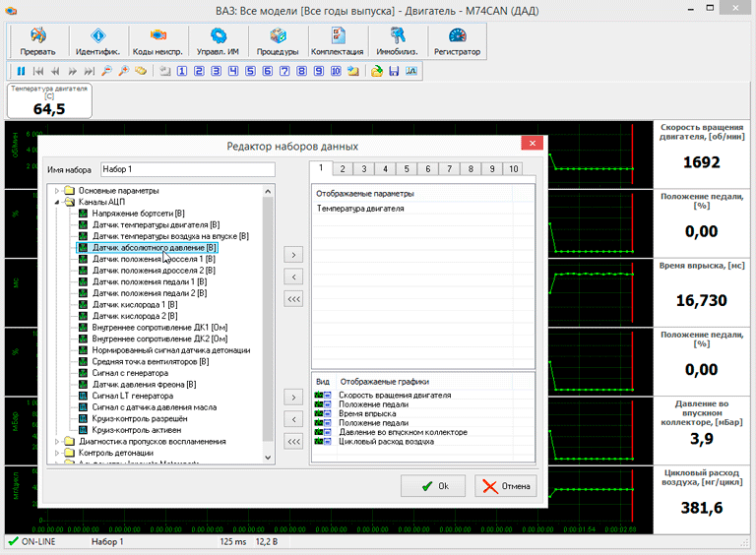Open the Комплектация section

[x=337, y=40]
